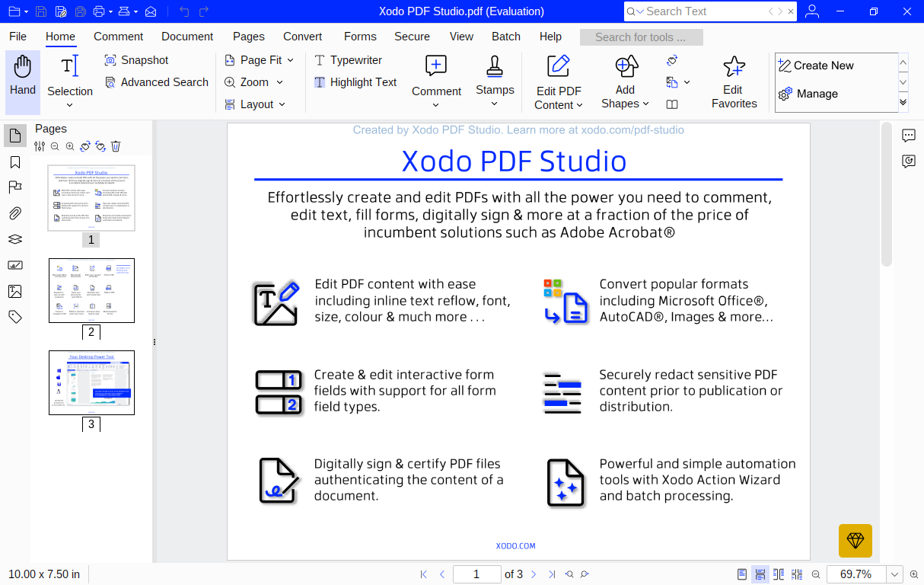The height and width of the screenshot is (585, 924).
Task: Shrink page thumbnails with zoom-out icon
Action: point(55,146)
